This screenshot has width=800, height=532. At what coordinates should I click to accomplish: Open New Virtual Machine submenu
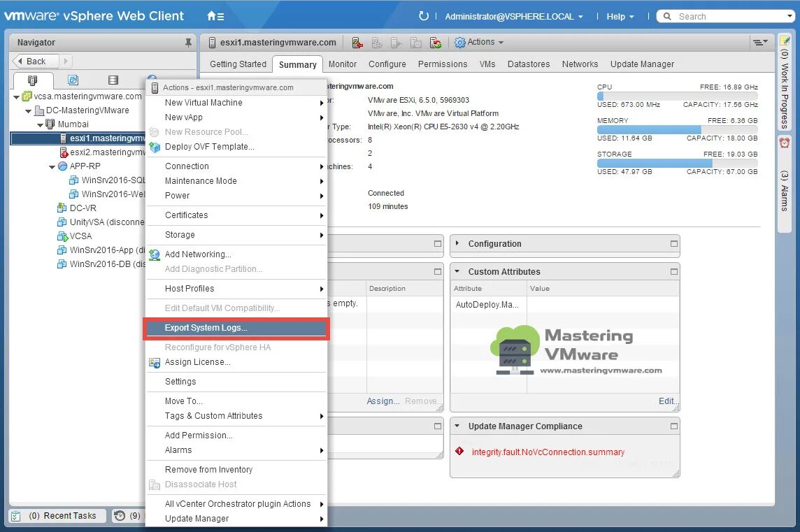(x=236, y=103)
